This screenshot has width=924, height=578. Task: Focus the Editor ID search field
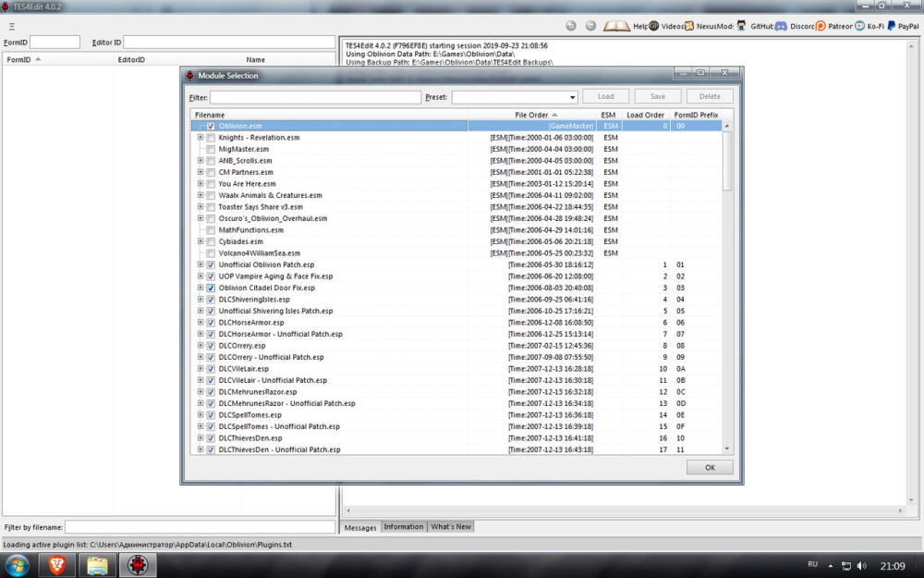coord(229,42)
